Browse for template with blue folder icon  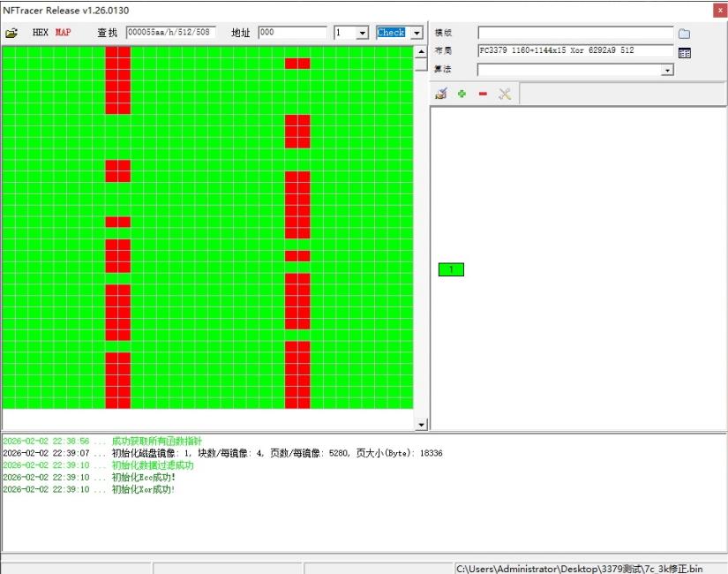[x=684, y=34]
